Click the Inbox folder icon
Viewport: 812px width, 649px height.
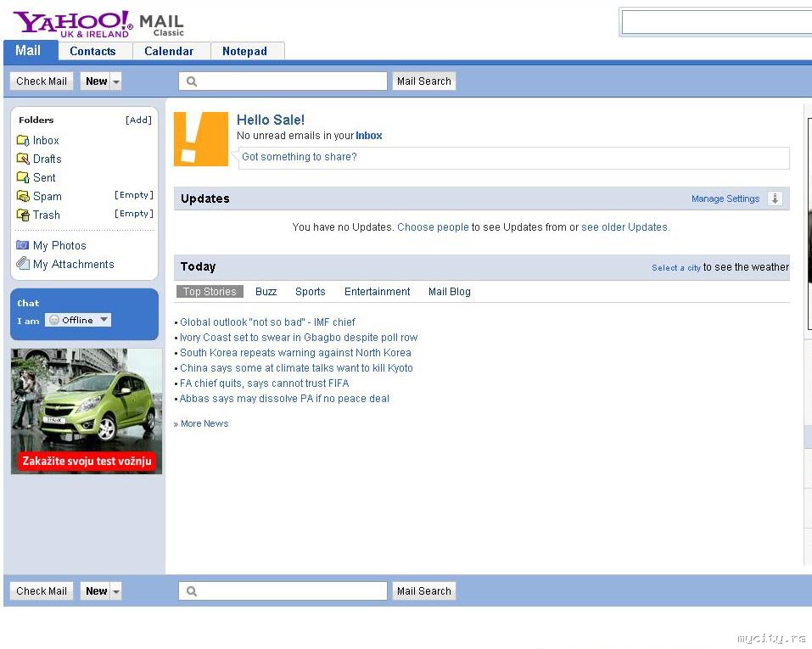(x=23, y=140)
